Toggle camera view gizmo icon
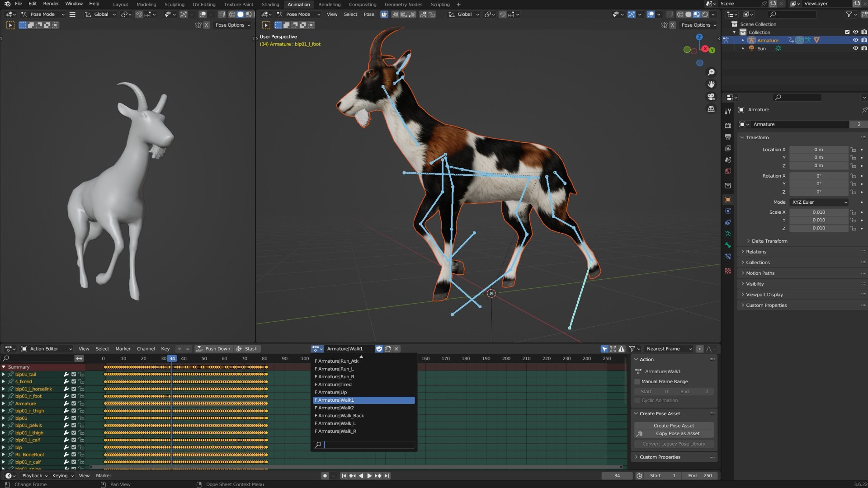Image resolution: width=868 pixels, height=488 pixels. coord(711,97)
